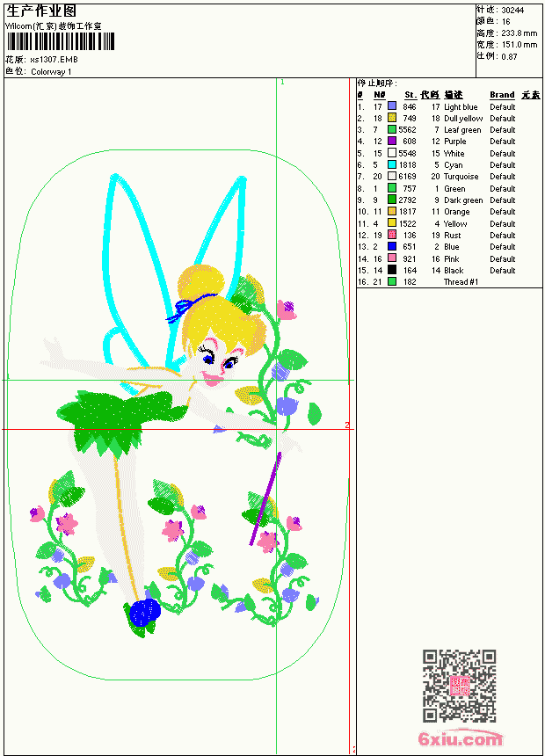Select the Dark green swatch
Image resolution: width=545 pixels, height=756 pixels.
392,200
